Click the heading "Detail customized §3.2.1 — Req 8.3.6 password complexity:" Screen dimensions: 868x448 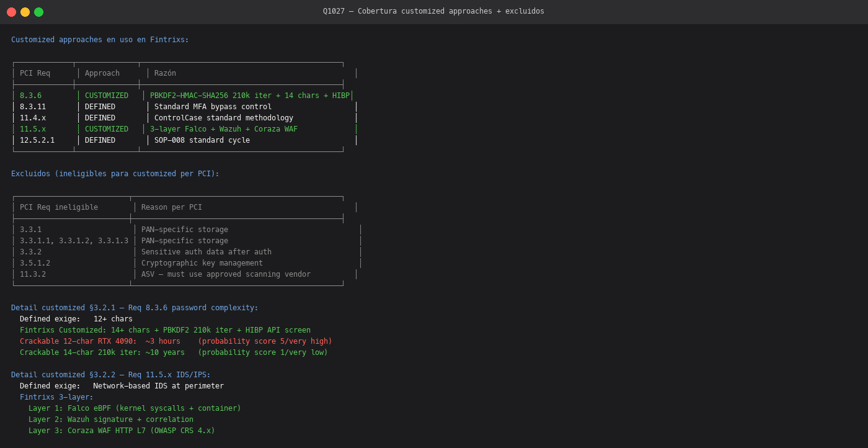point(135,308)
